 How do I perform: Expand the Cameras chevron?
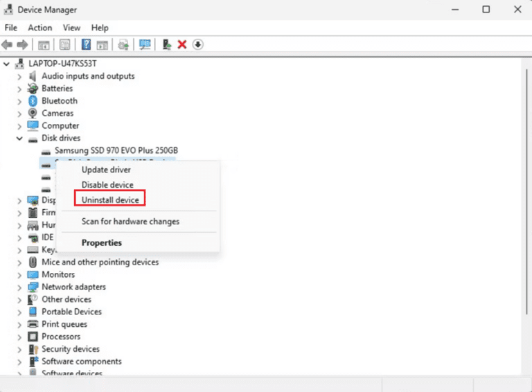coord(19,114)
